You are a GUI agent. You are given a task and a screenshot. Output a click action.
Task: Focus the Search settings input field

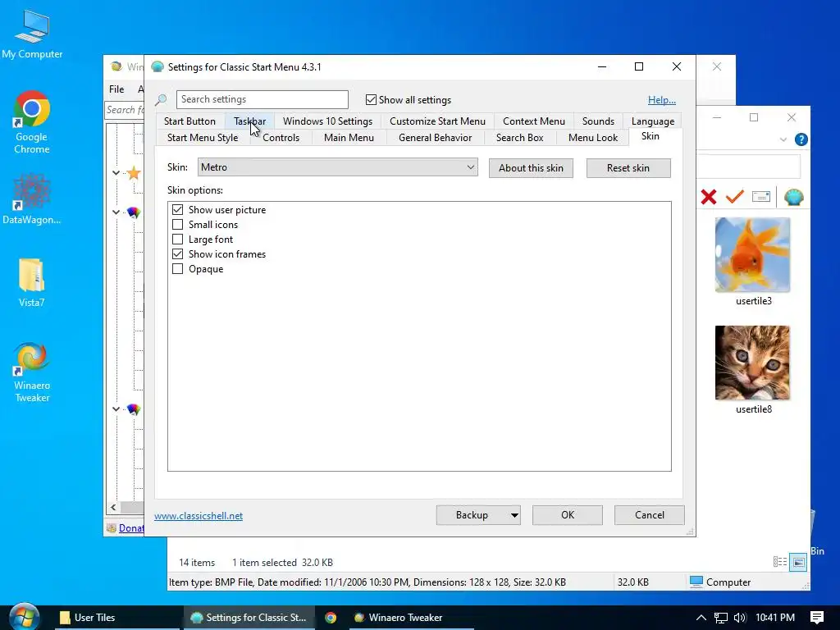point(262,99)
